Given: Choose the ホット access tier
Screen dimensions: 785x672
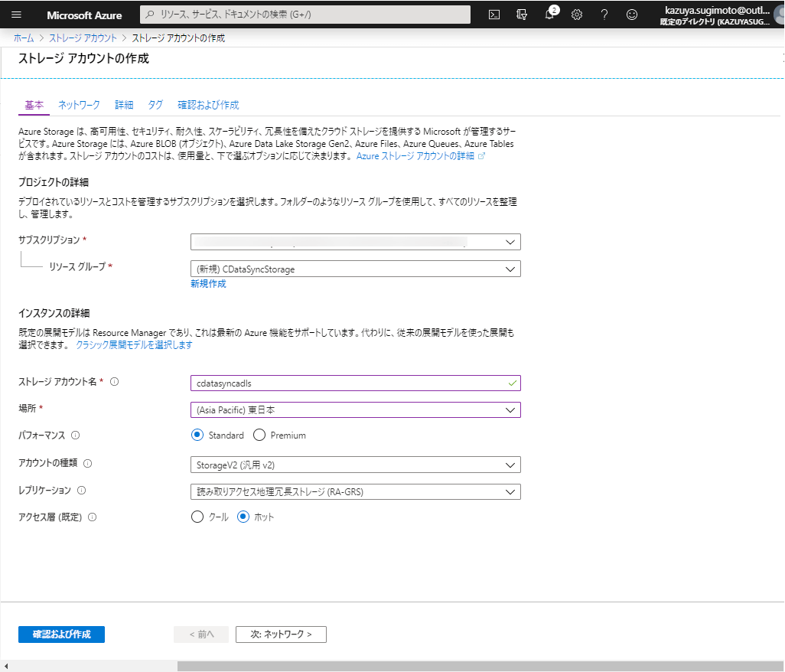Looking at the screenshot, I should (243, 517).
